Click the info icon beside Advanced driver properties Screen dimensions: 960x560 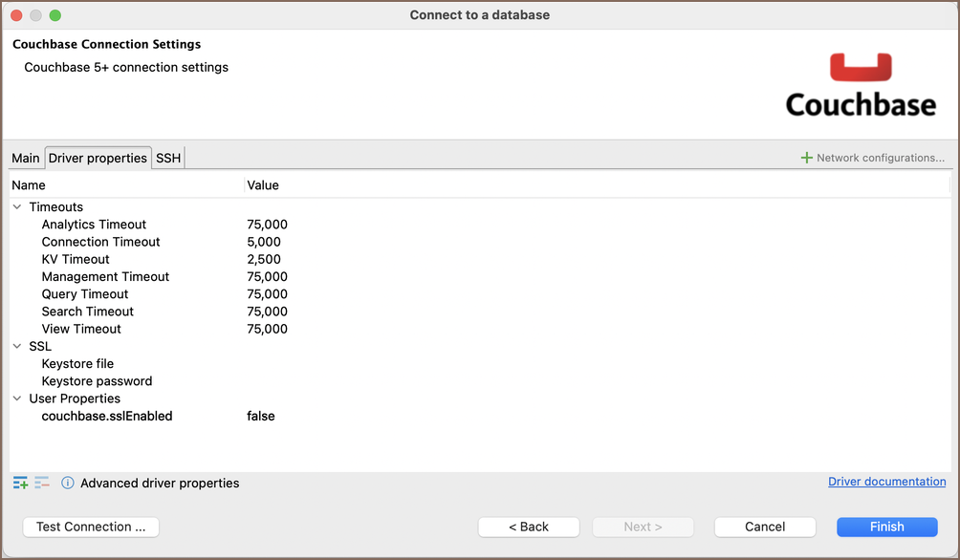point(68,484)
